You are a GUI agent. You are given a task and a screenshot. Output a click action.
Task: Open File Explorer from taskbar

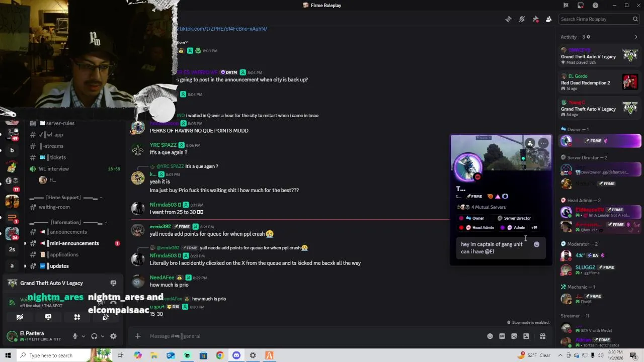point(154,355)
